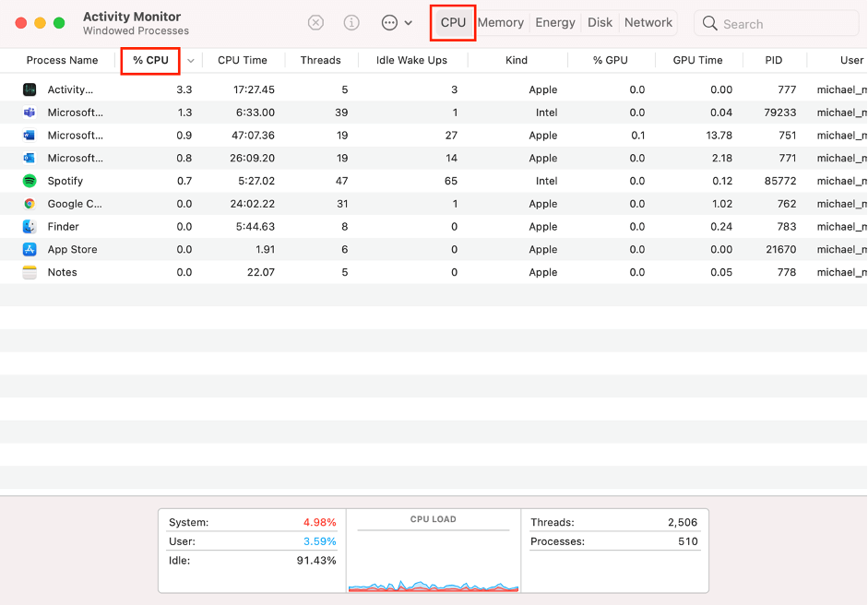Open the ellipsis more-options dropdown in toolbar
Viewport: 868px width, 605px height.
396,23
